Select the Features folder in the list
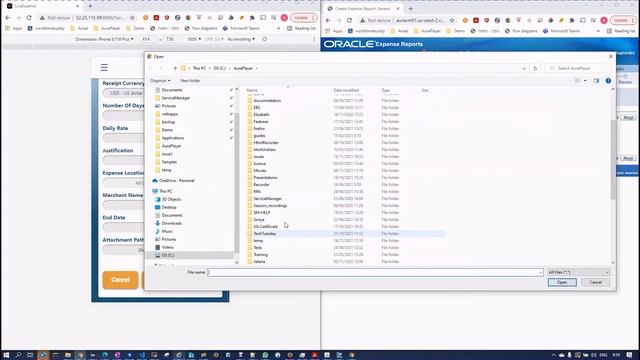 (x=345, y=122)
